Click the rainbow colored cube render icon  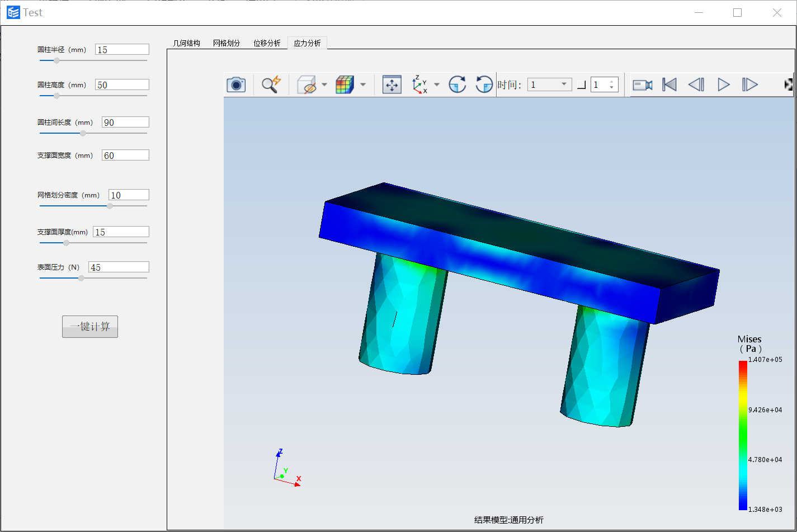pyautogui.click(x=345, y=84)
